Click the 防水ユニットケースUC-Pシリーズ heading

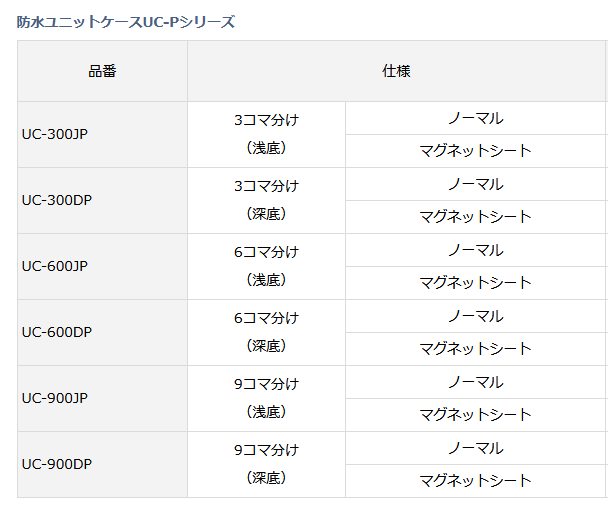[x=126, y=22]
